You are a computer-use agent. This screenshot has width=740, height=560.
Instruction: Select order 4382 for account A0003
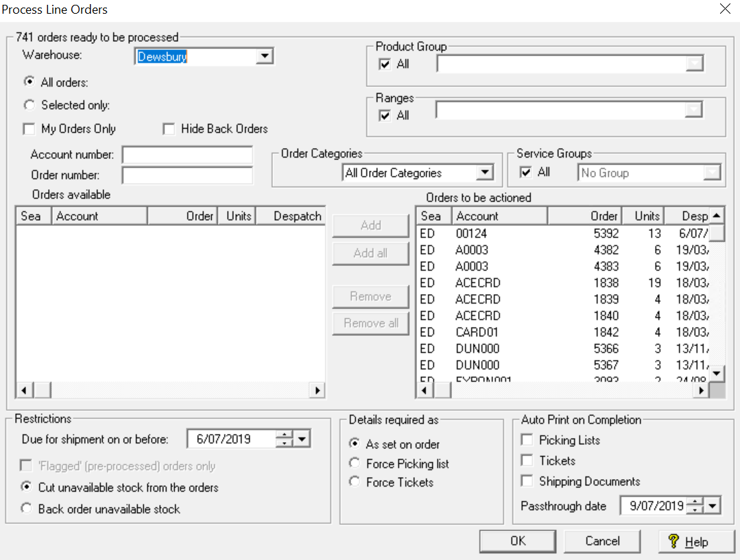point(564,250)
